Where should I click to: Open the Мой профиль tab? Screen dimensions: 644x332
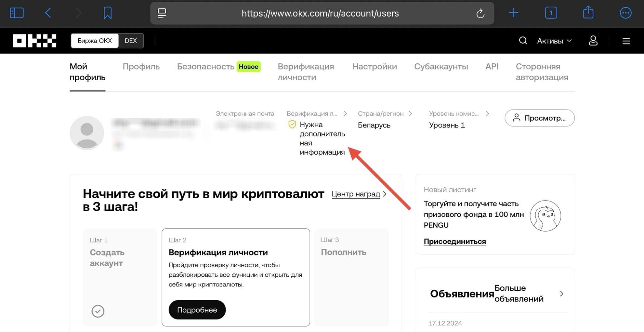coord(87,72)
